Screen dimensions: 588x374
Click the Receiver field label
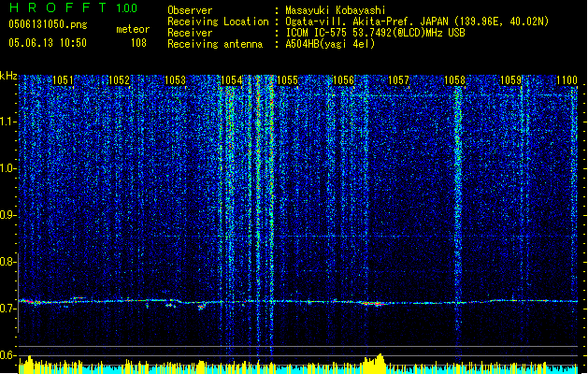coord(190,33)
